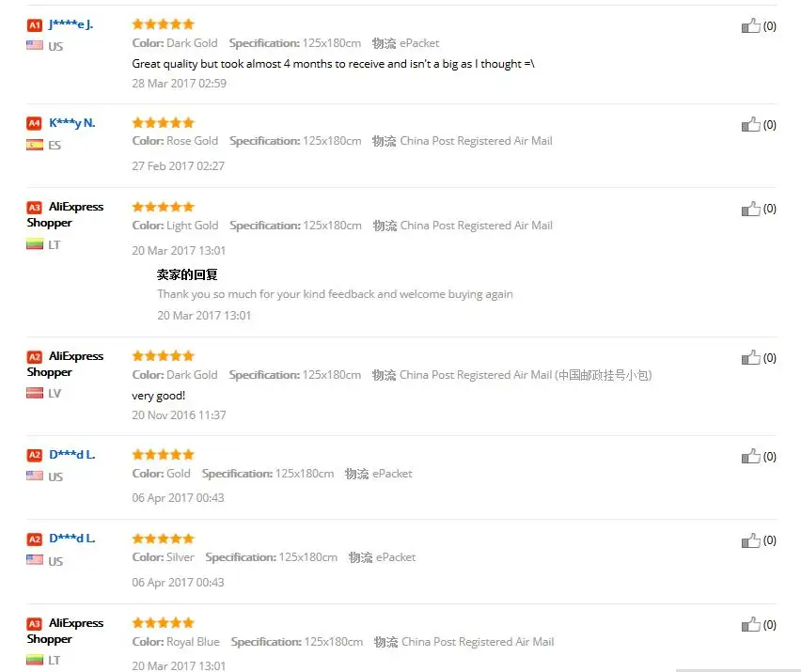The height and width of the screenshot is (672, 801).
Task: Open D***d L. profile on Silver review
Action: point(72,539)
